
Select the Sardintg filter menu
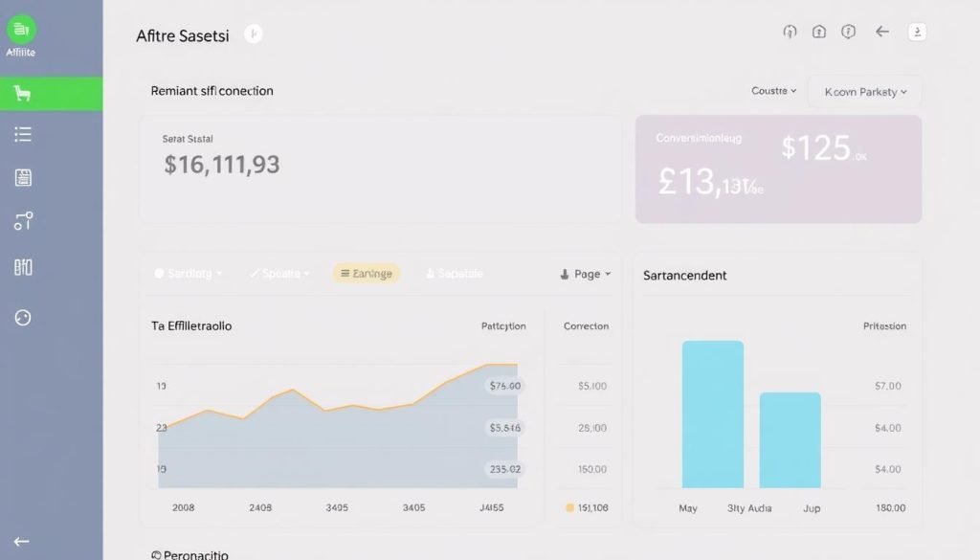tap(188, 273)
